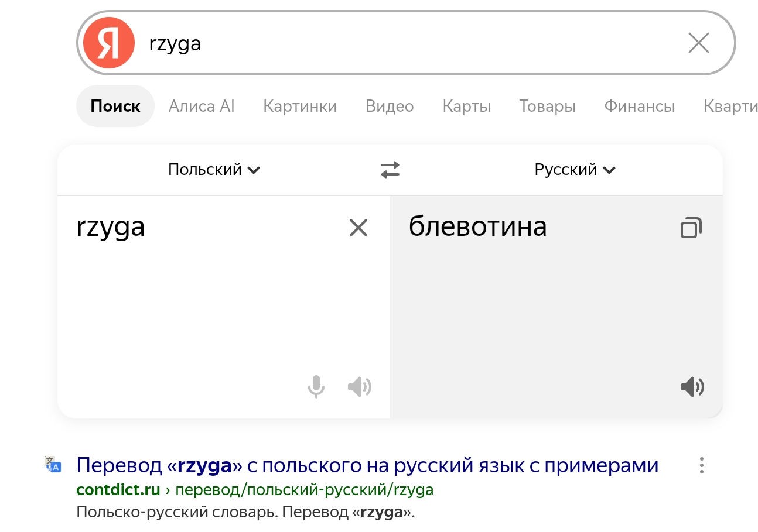Switch to the Картинки tab
The width and height of the screenshot is (758, 532).
point(300,106)
